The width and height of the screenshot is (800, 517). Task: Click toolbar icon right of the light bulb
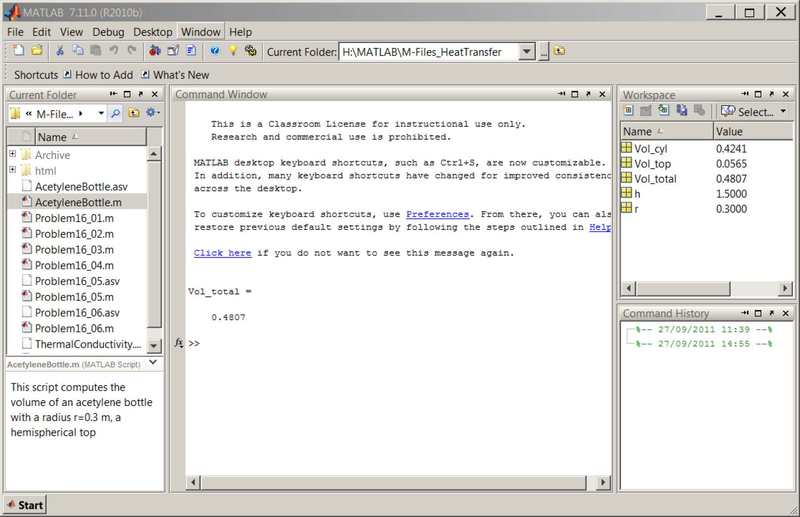click(x=251, y=50)
